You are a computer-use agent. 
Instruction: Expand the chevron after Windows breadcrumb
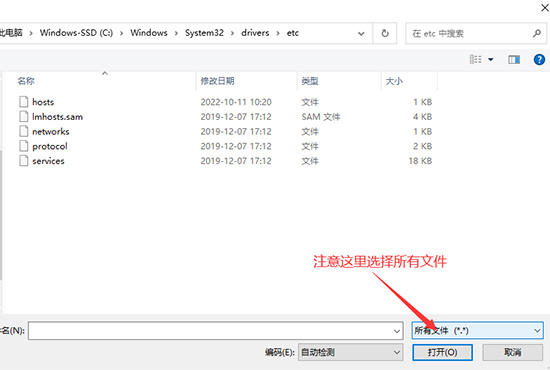point(176,33)
